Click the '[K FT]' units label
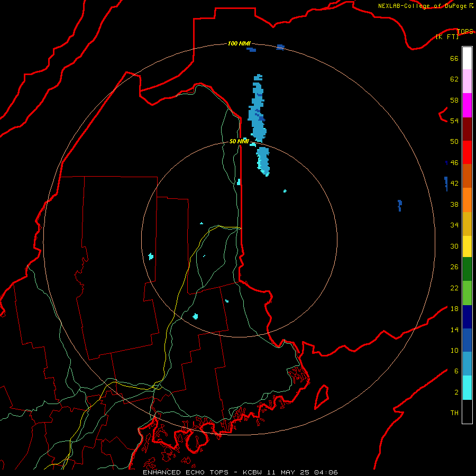This screenshot has height=476, width=476. point(447,36)
